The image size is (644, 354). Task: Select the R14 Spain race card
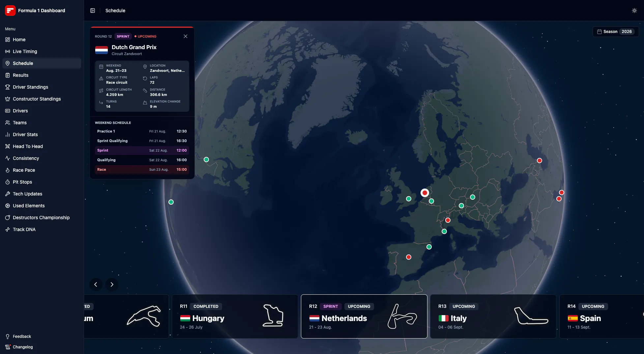(602, 316)
